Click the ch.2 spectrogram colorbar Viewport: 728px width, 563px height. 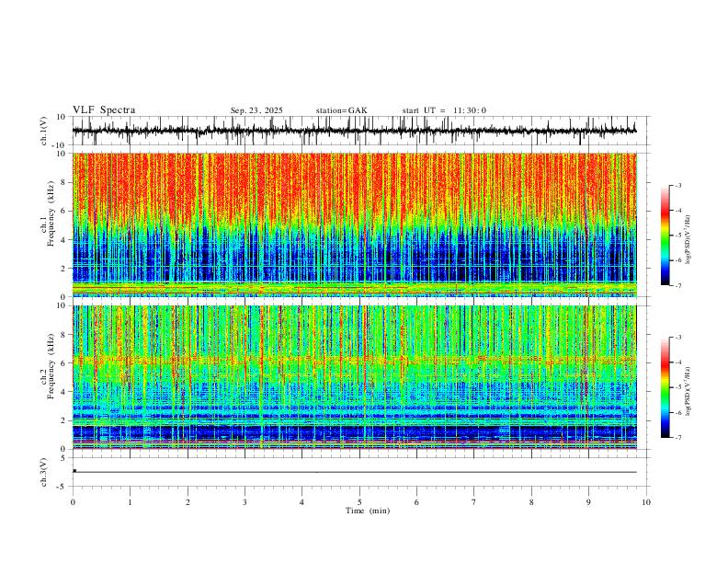[665, 387]
